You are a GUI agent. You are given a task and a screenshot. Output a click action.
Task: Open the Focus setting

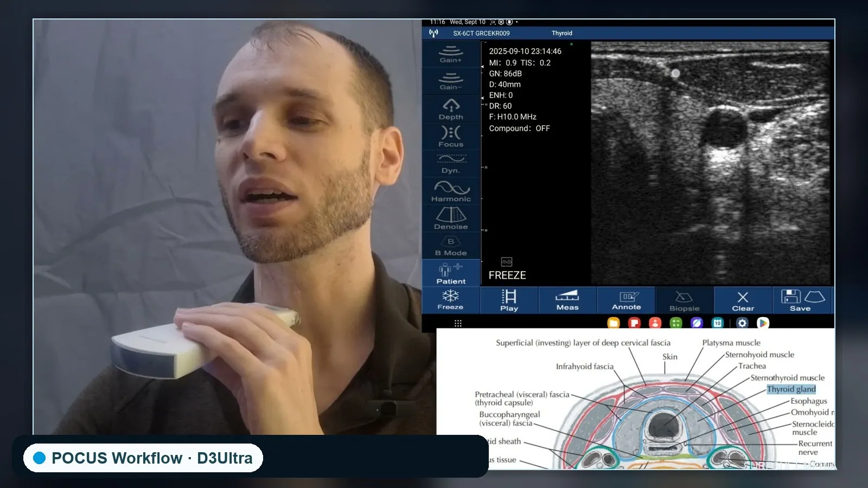pyautogui.click(x=451, y=137)
